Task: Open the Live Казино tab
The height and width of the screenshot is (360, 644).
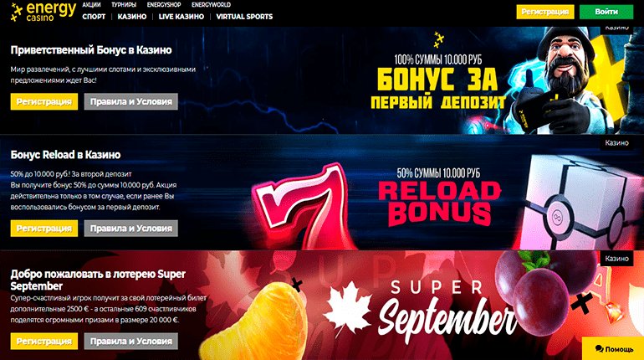Action: click(x=181, y=17)
